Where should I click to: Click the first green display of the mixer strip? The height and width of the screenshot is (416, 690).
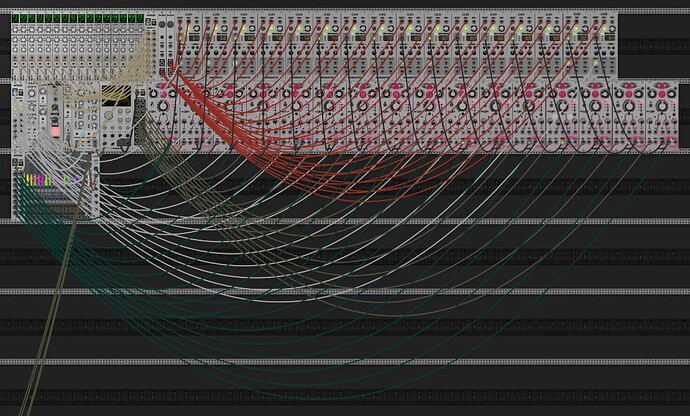(x=15, y=18)
